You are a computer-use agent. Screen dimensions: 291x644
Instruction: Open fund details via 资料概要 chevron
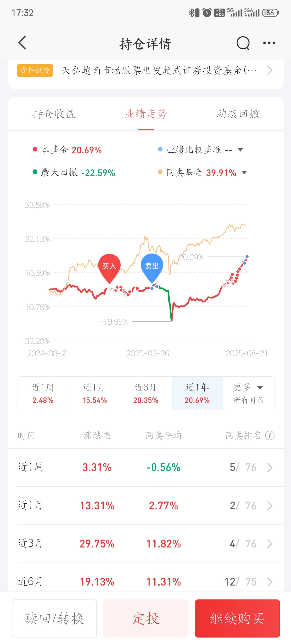pyautogui.click(x=269, y=70)
